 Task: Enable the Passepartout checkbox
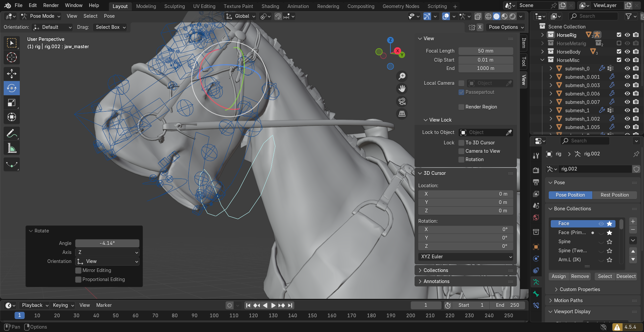click(x=462, y=92)
